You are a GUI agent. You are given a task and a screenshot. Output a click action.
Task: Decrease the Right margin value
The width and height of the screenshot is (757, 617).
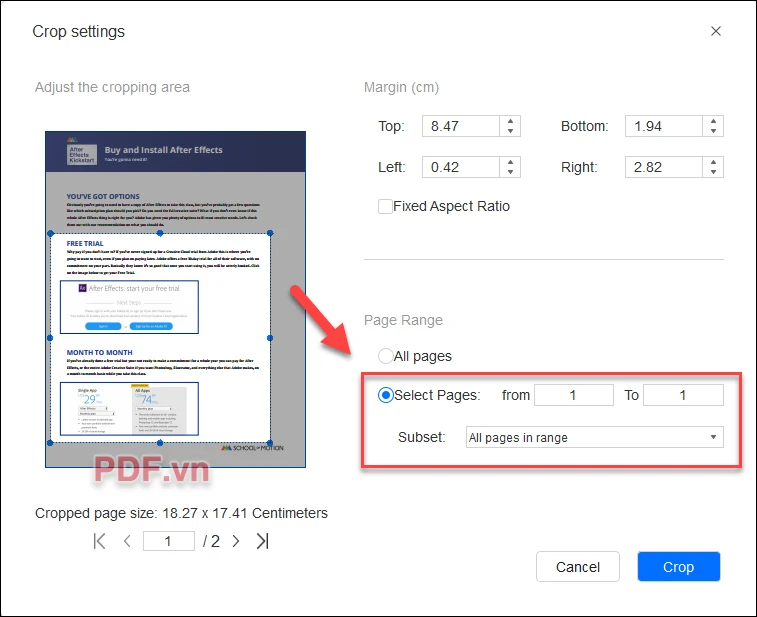click(713, 172)
